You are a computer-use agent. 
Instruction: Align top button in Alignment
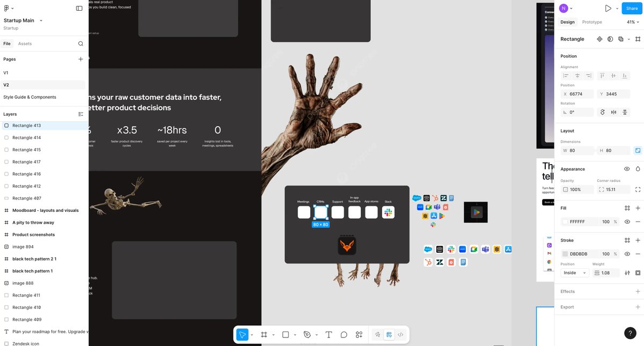603,76
